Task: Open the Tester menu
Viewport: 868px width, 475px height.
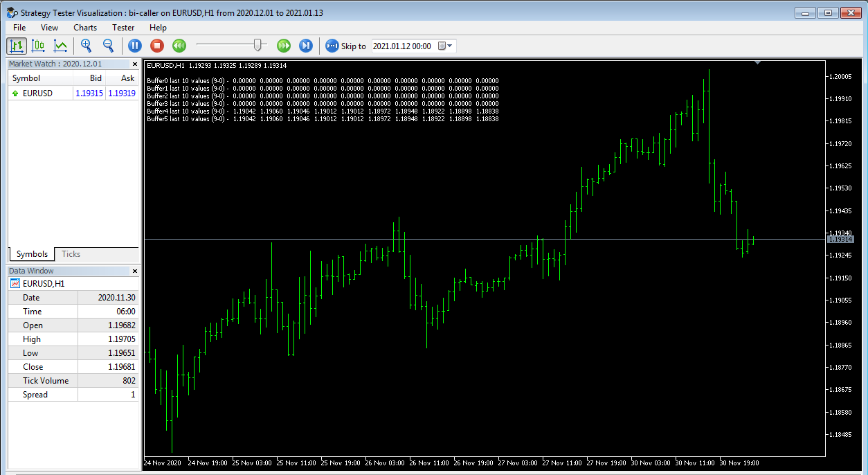Action: point(123,28)
